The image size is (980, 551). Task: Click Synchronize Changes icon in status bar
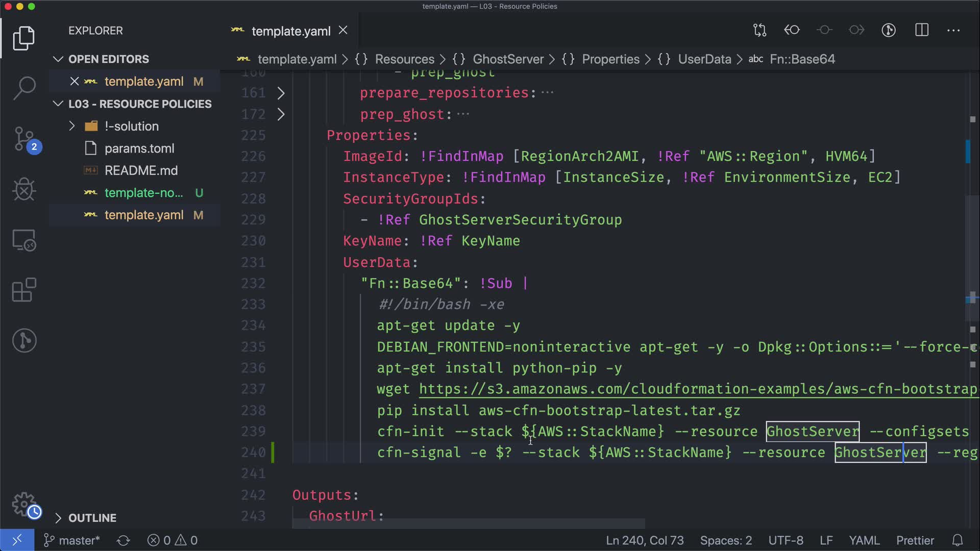124,540
